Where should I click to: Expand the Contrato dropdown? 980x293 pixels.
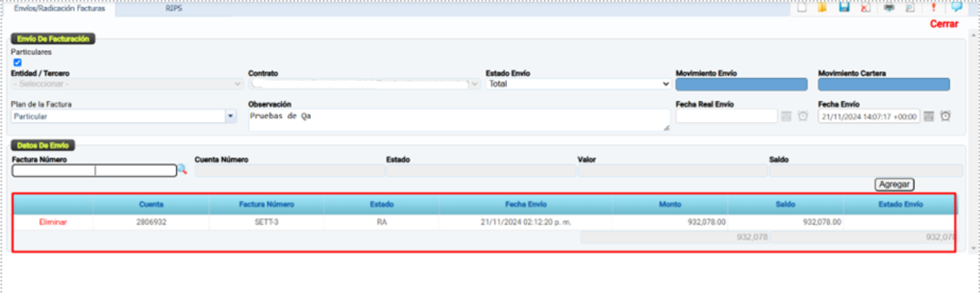click(364, 84)
